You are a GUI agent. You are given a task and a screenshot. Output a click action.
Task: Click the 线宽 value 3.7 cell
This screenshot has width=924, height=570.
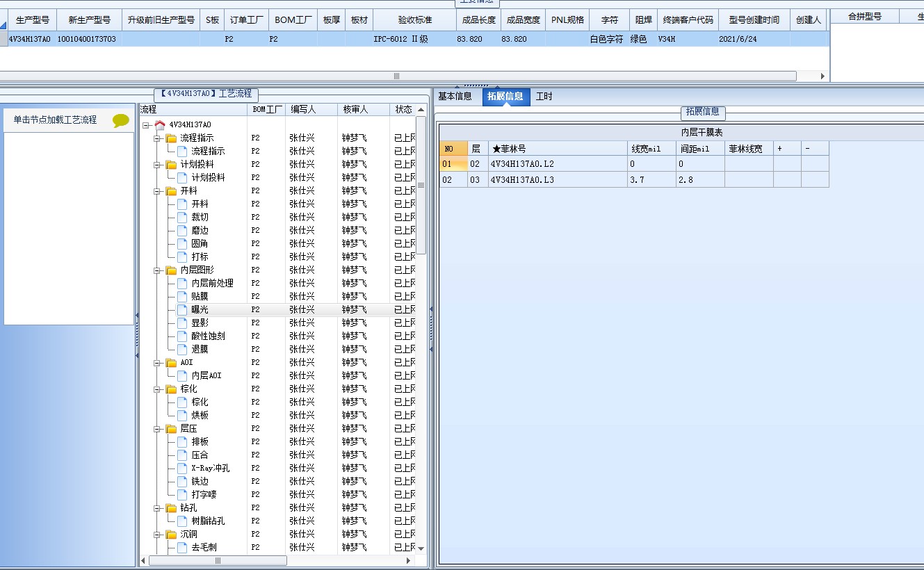click(x=651, y=179)
